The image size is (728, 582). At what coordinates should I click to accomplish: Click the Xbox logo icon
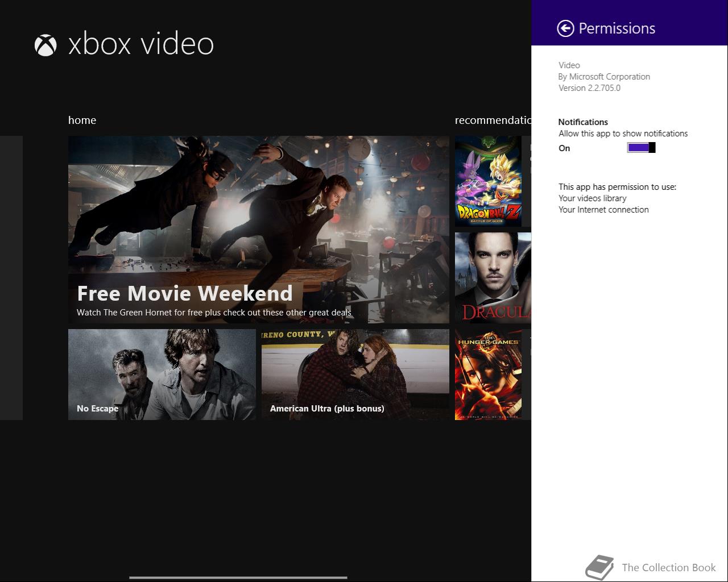click(x=45, y=45)
